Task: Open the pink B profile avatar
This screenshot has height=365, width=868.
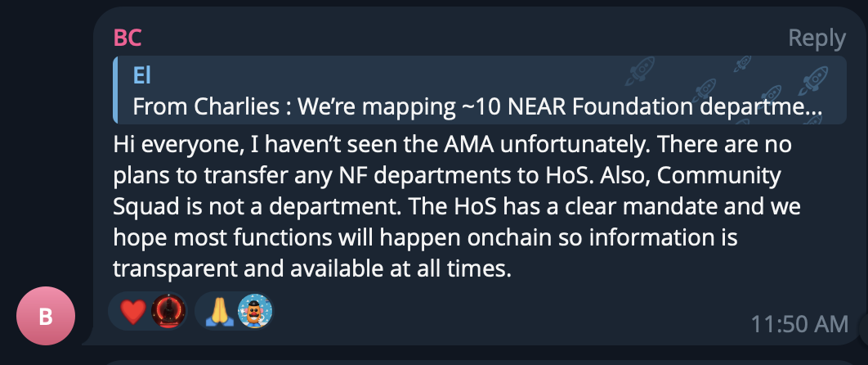Action: tap(46, 316)
